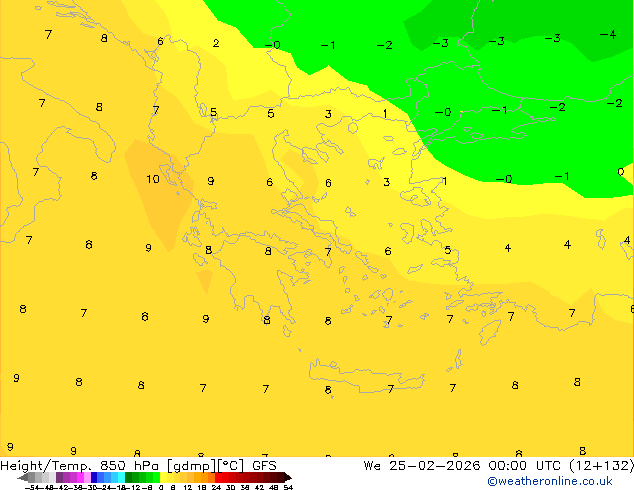Click the cyan swatch in color scale
The image size is (634, 490).
(121, 477)
